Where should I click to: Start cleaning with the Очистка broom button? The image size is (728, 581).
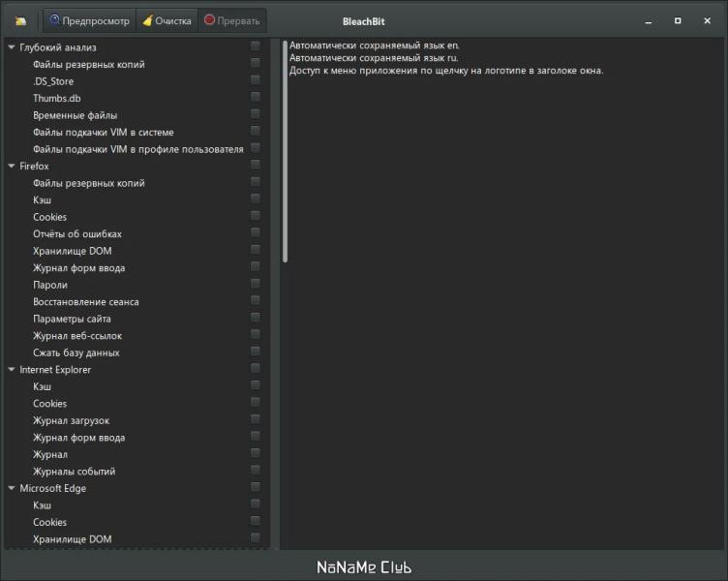(167, 21)
